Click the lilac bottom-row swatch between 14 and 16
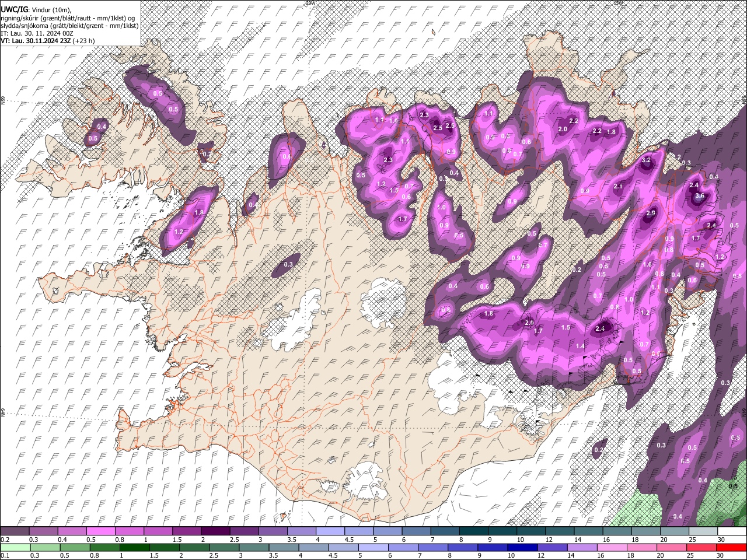 582,547
